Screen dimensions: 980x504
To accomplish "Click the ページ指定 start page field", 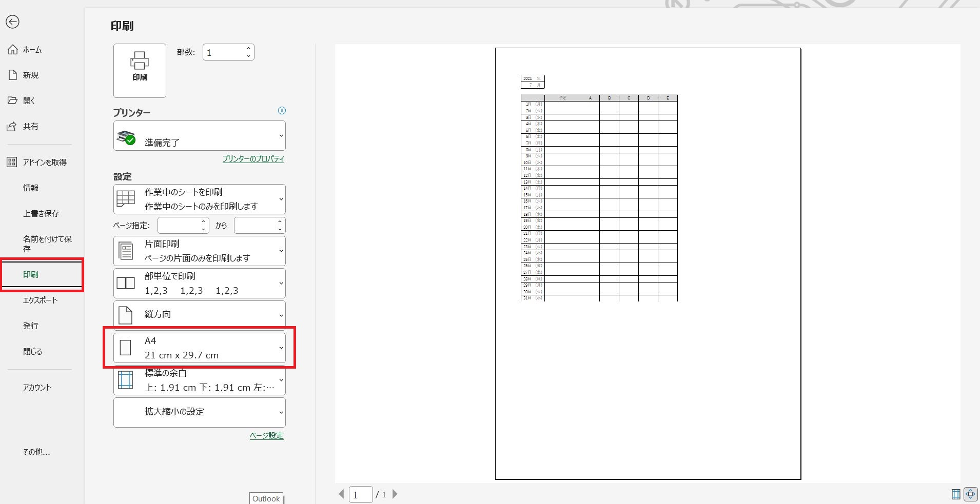I will [179, 226].
